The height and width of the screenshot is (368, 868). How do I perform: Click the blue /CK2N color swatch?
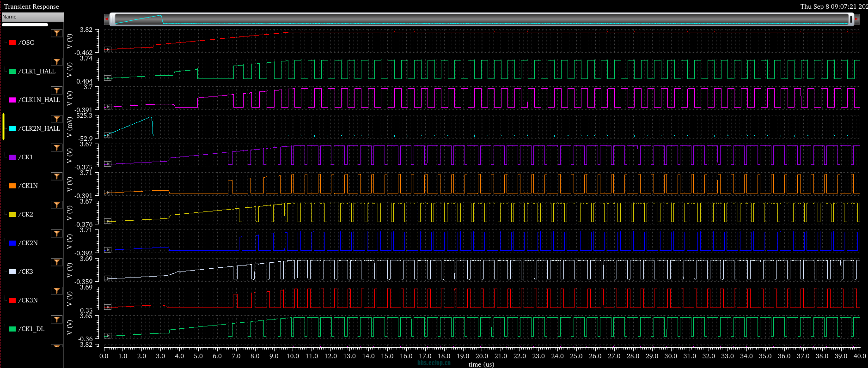coord(12,243)
